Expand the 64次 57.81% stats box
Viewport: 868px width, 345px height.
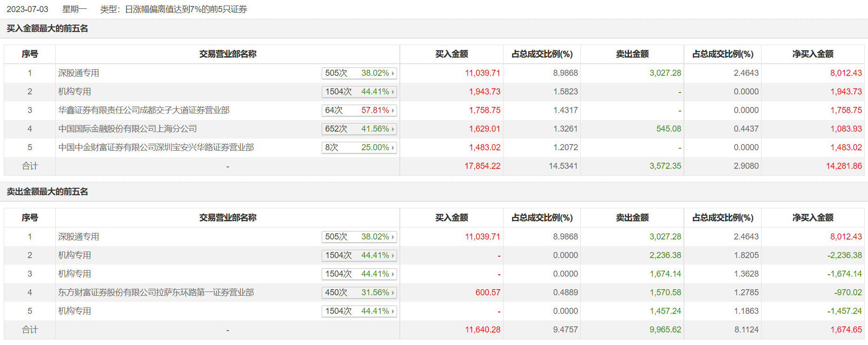tap(359, 111)
